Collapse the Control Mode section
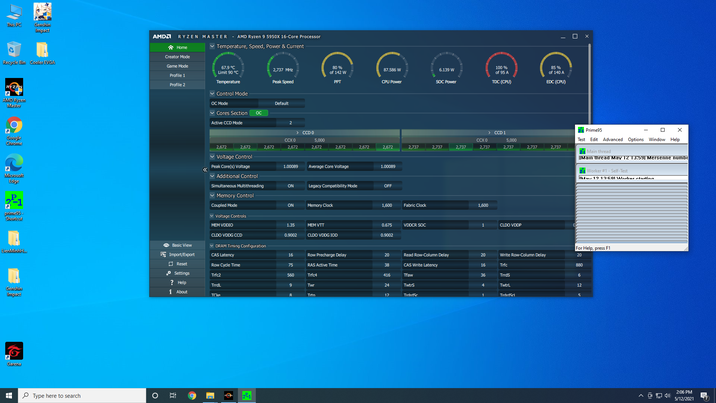Screen dimensions: 716x403 (x=212, y=94)
